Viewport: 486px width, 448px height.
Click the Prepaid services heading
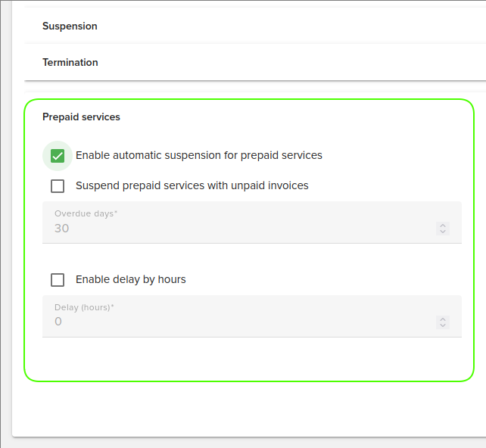(x=81, y=117)
